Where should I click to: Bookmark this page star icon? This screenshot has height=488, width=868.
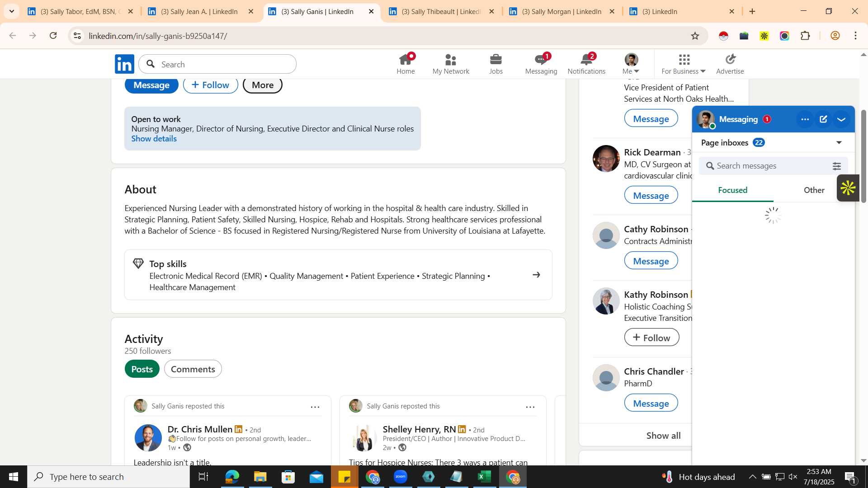coord(695,36)
